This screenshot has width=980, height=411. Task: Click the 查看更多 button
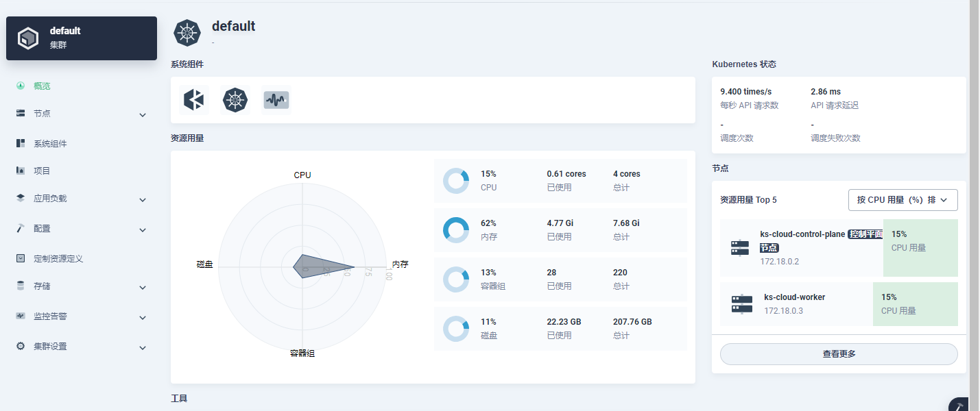(x=839, y=354)
